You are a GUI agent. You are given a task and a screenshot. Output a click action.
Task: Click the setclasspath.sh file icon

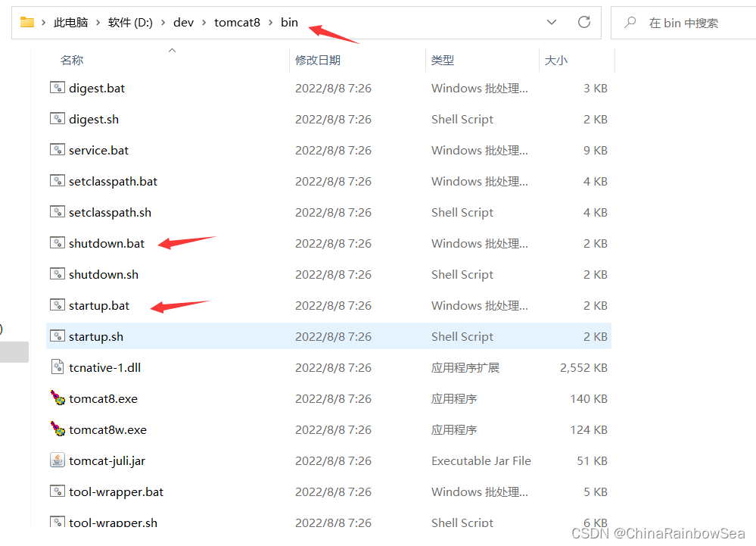pos(58,212)
